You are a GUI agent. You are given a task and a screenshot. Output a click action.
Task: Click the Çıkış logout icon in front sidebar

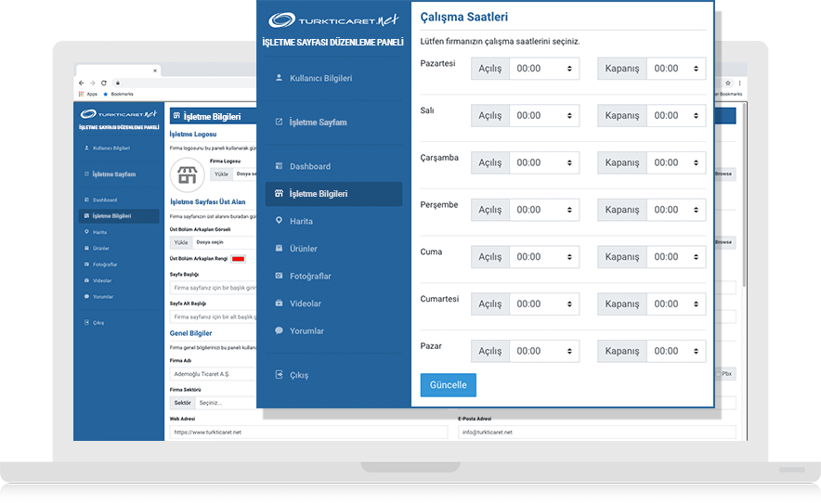coord(279,374)
